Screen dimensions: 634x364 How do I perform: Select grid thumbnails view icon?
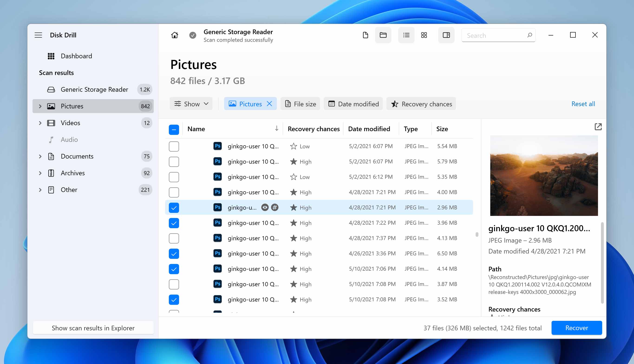click(424, 35)
